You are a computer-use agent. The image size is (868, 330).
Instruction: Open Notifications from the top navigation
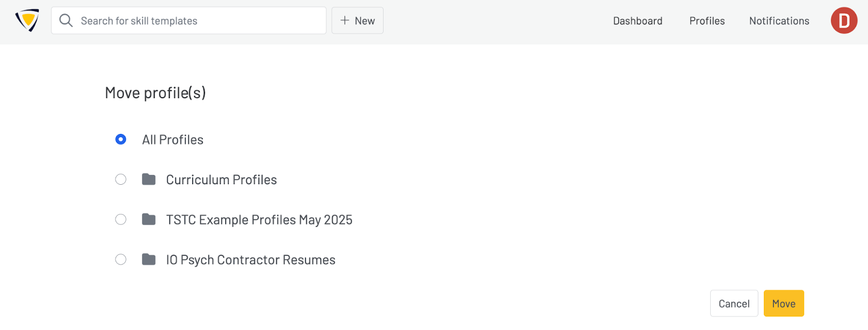tap(779, 21)
